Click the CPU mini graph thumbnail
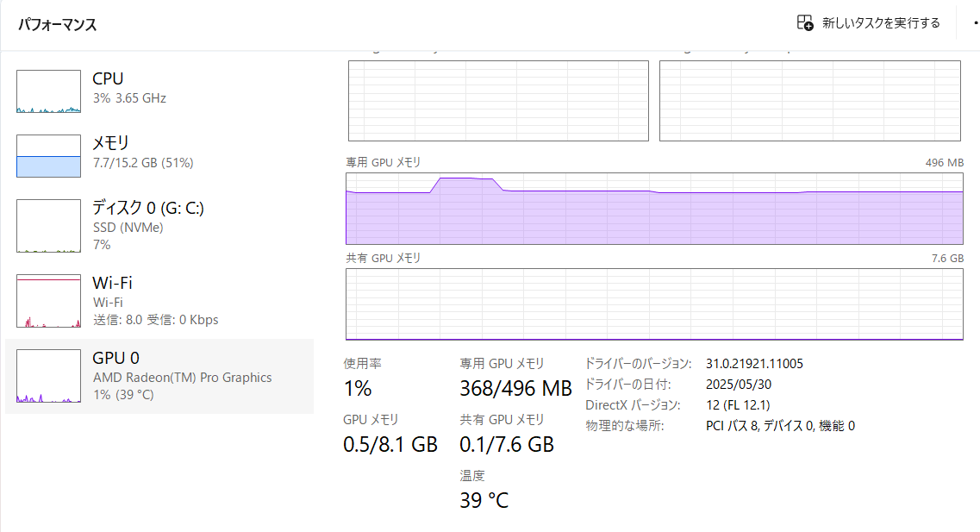This screenshot has width=980, height=532. pos(48,92)
